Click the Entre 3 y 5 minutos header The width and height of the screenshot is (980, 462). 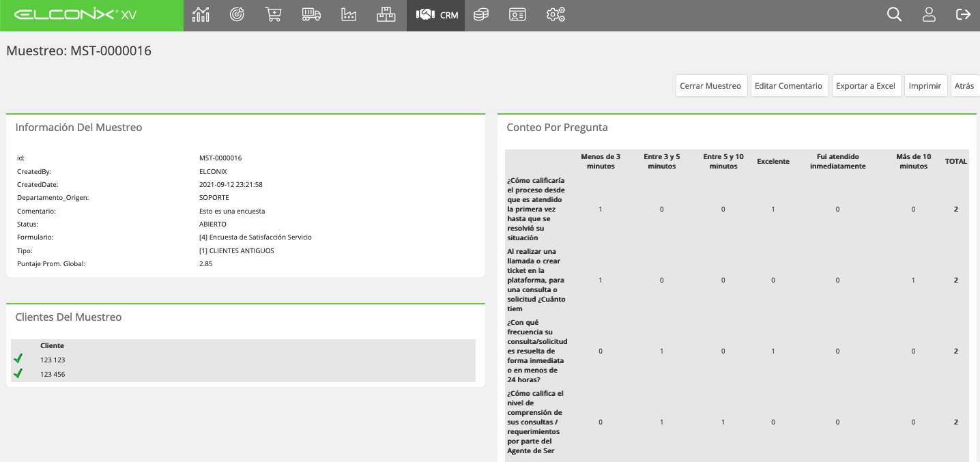coord(662,161)
